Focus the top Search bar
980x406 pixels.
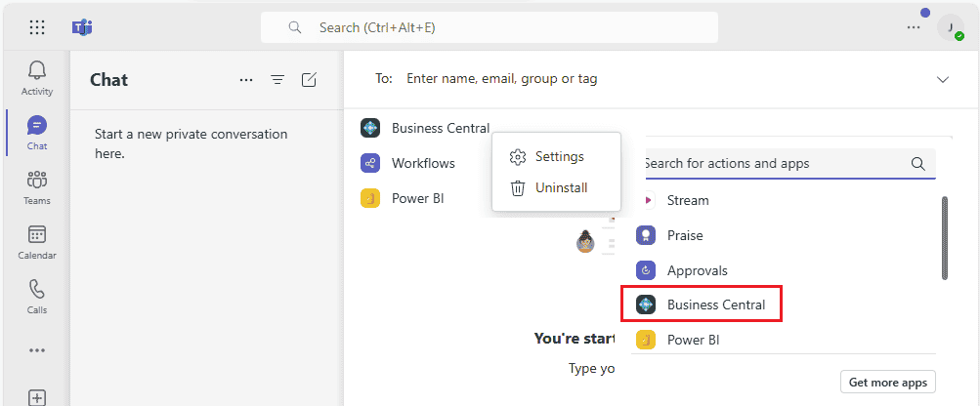[x=489, y=27]
